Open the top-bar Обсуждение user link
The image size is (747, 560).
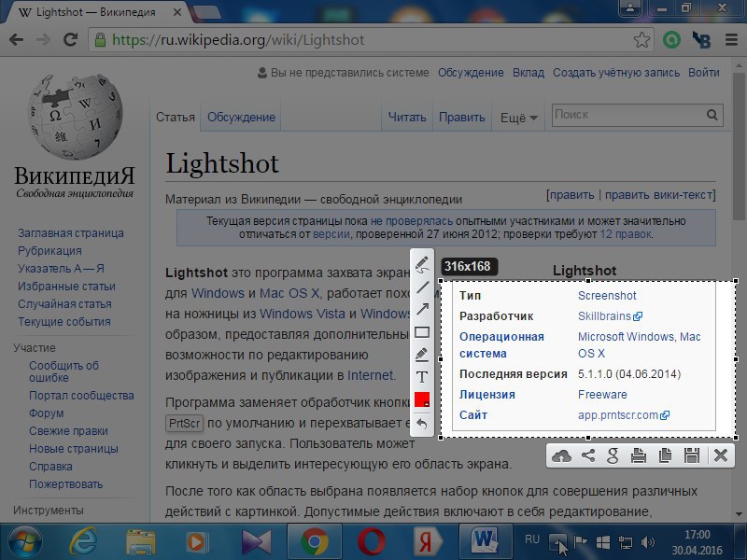471,73
